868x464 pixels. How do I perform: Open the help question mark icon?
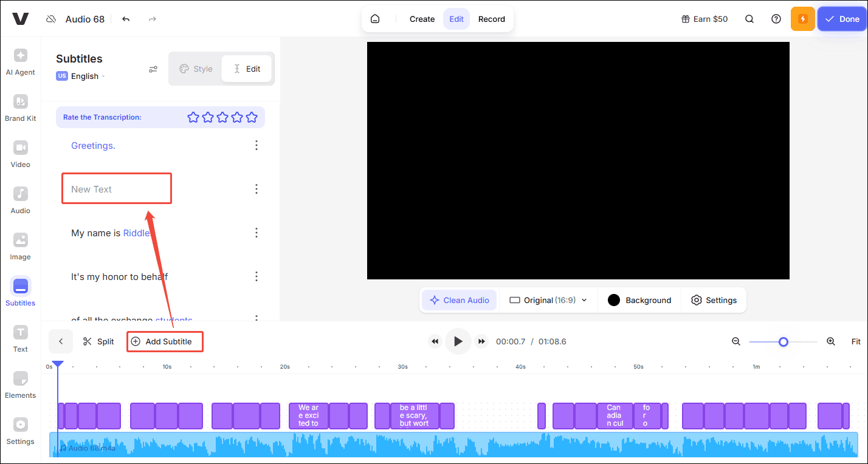776,19
